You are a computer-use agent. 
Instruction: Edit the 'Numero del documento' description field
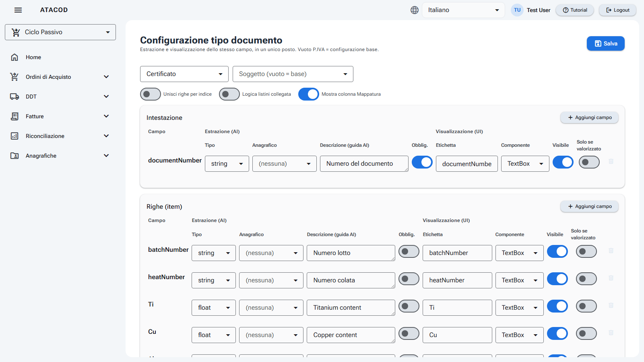point(364,164)
